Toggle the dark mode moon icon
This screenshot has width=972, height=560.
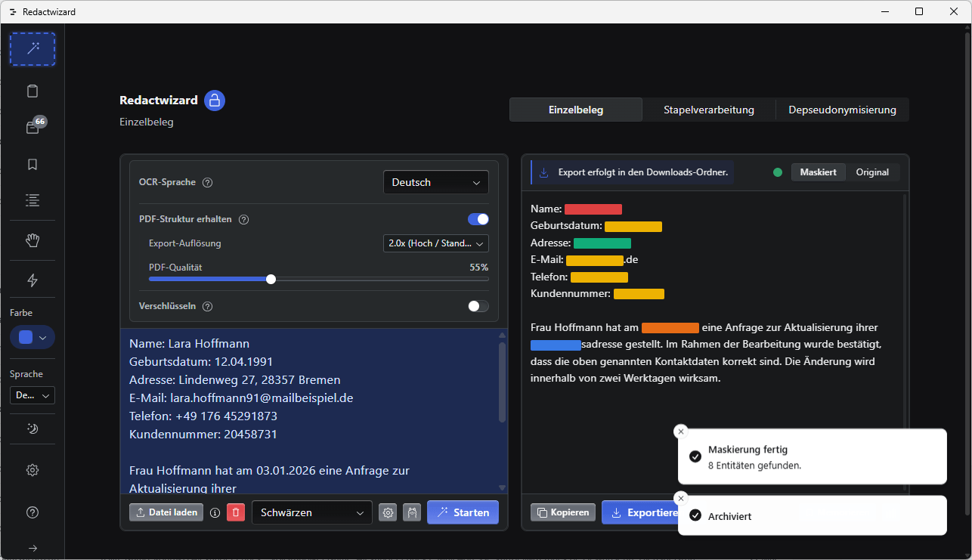(33, 429)
